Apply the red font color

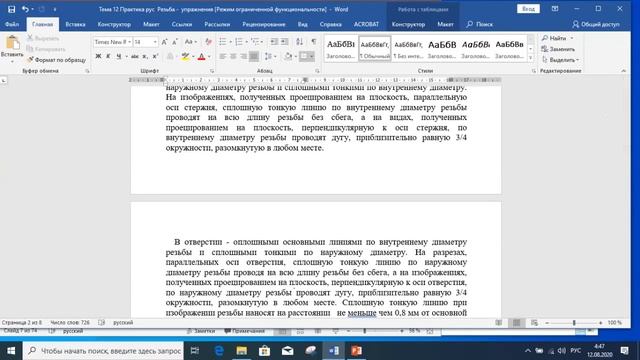202,56
